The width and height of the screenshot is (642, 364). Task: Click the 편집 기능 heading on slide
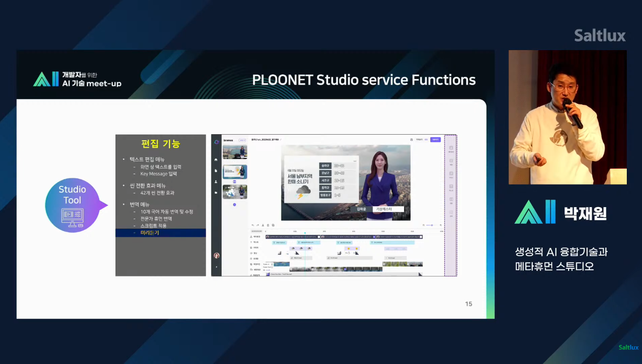point(160,143)
